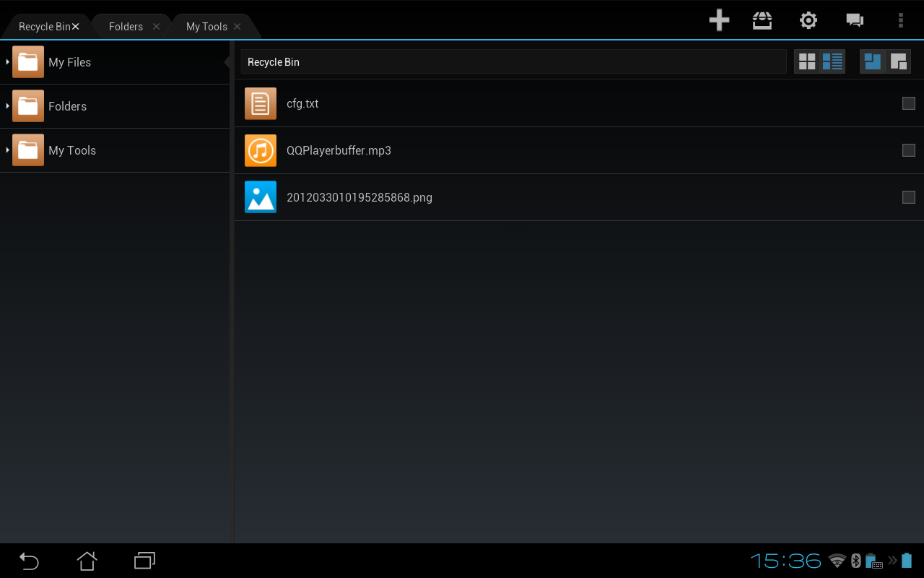Switch to detailed list view

(832, 61)
